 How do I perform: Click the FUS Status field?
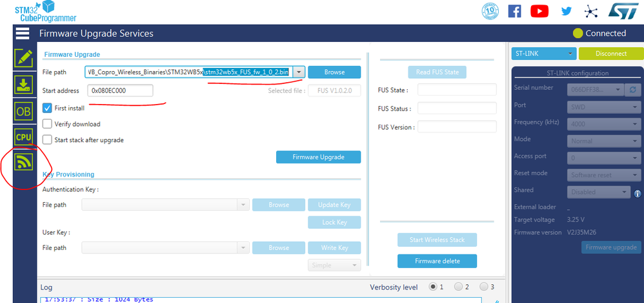coord(457,108)
